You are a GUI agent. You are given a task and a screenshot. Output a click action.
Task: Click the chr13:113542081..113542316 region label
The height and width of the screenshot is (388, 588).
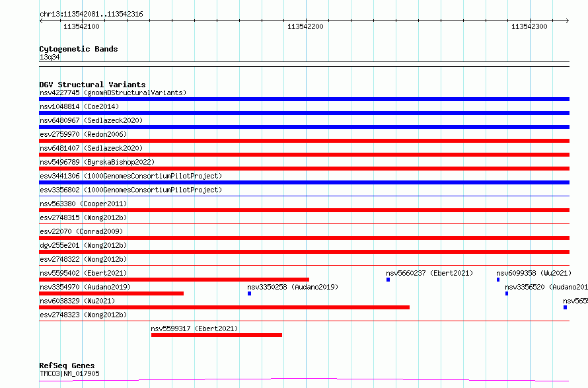[91, 15]
